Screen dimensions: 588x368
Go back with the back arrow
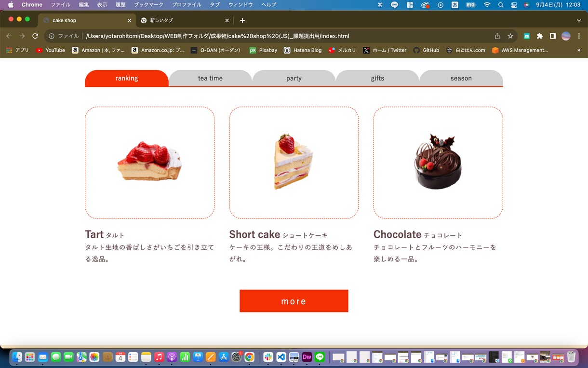[9, 36]
